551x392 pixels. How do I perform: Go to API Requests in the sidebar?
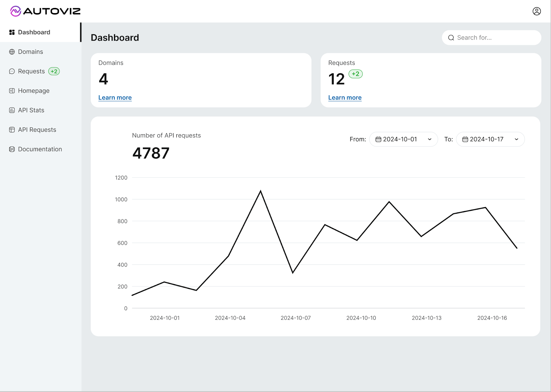37,130
